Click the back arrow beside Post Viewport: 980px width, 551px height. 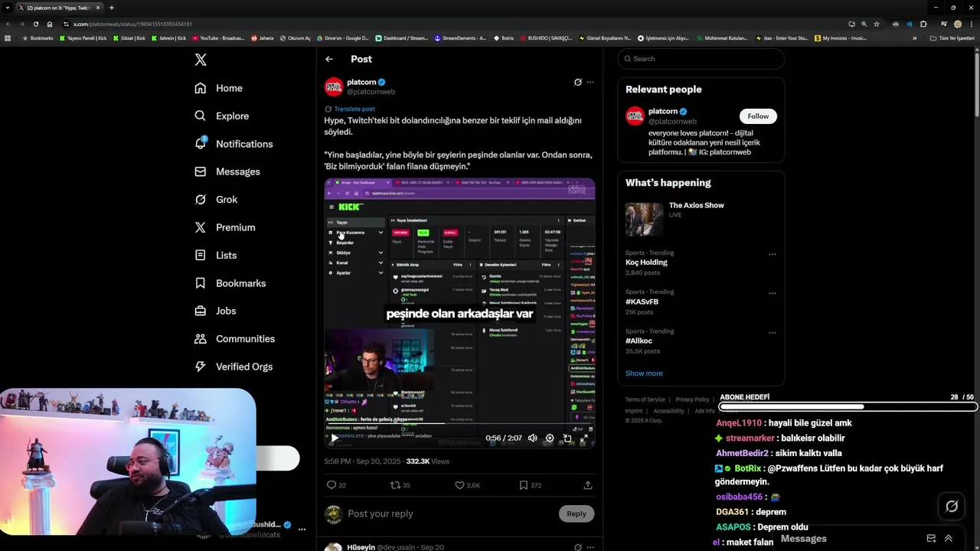click(x=329, y=59)
